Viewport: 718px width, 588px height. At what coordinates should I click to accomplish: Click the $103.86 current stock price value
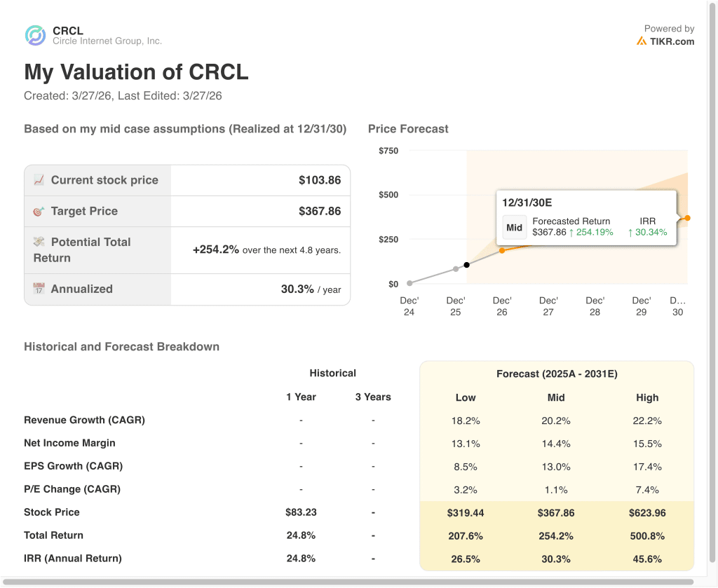point(320,180)
